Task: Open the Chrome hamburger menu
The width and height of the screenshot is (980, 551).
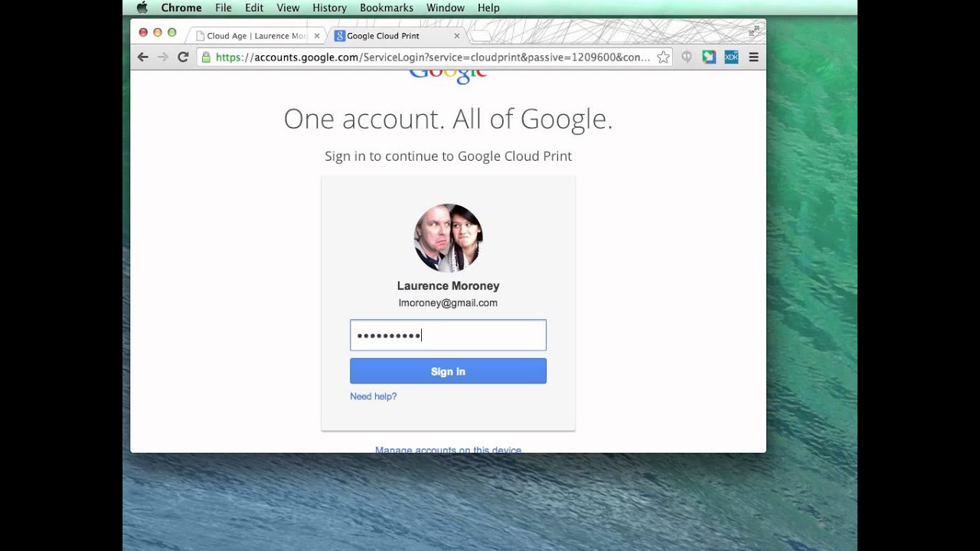Action: [x=754, y=57]
